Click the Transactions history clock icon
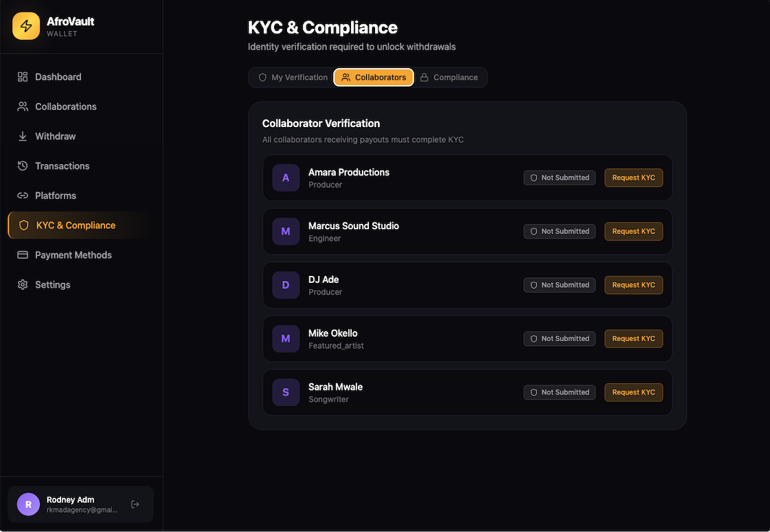Image resolution: width=770 pixels, height=532 pixels. (23, 166)
